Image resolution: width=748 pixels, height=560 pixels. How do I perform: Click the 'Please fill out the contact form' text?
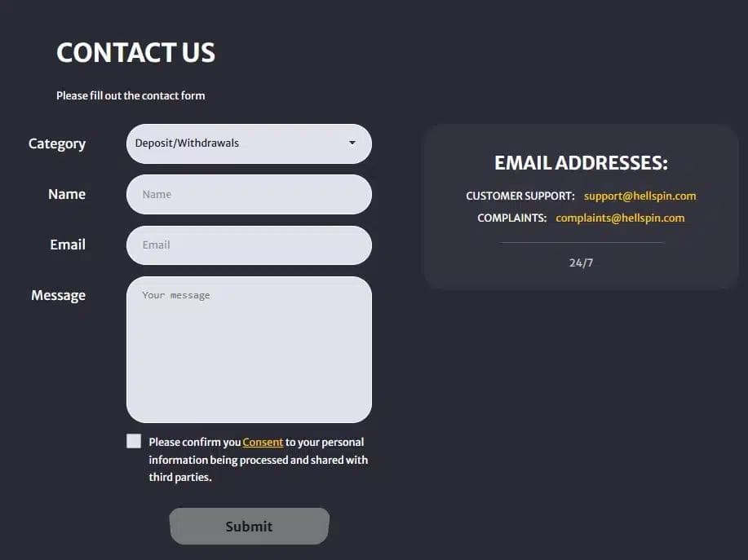click(131, 95)
